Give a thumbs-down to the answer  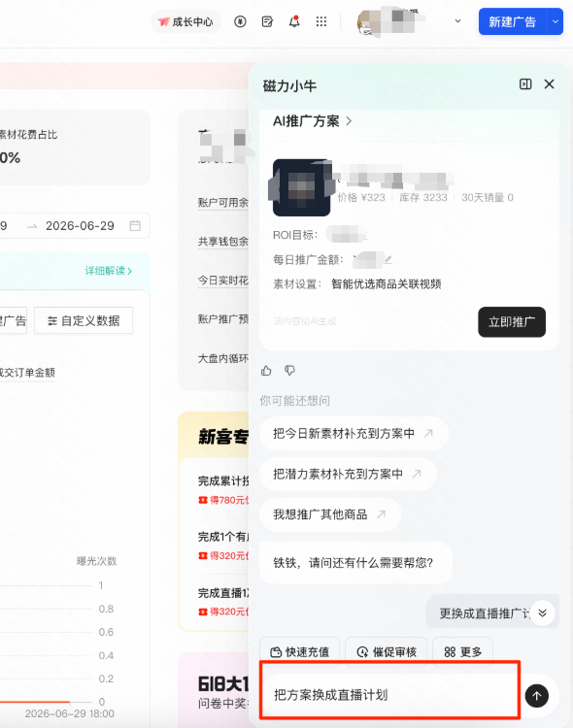point(289,371)
